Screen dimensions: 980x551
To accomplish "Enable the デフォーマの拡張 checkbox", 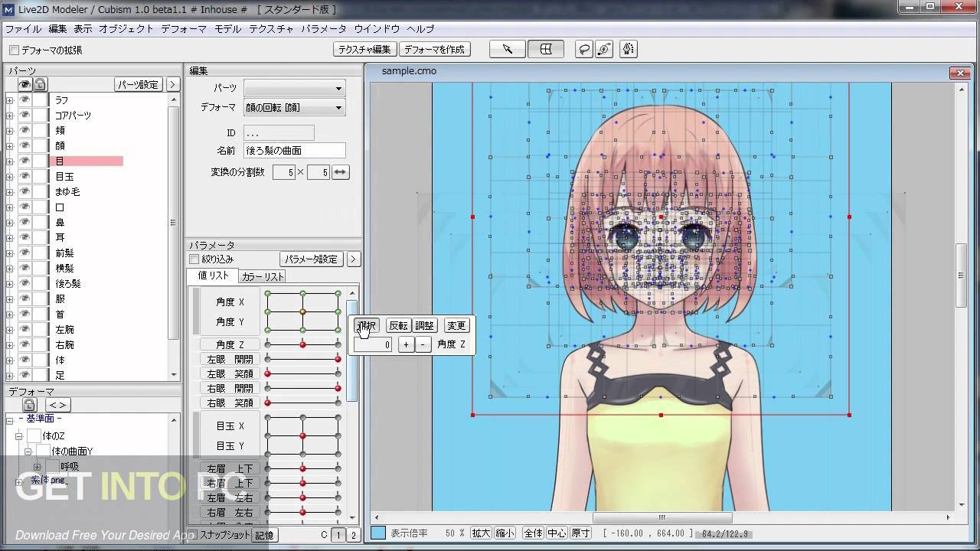I will pos(14,51).
